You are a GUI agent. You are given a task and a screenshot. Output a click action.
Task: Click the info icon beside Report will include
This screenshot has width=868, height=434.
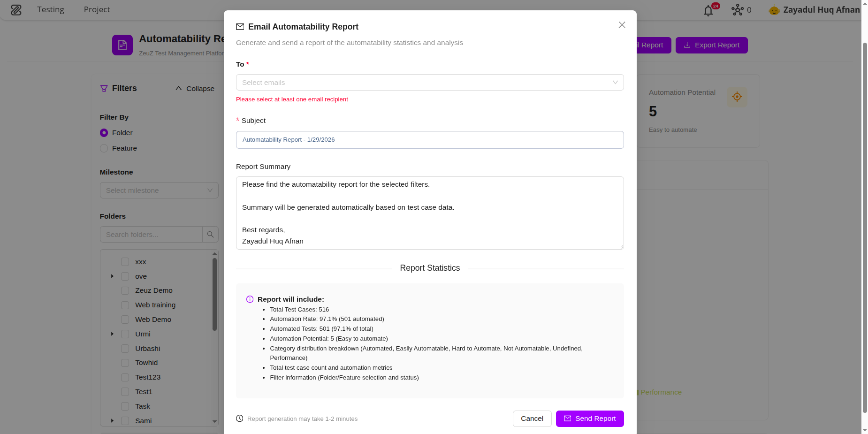pyautogui.click(x=250, y=299)
